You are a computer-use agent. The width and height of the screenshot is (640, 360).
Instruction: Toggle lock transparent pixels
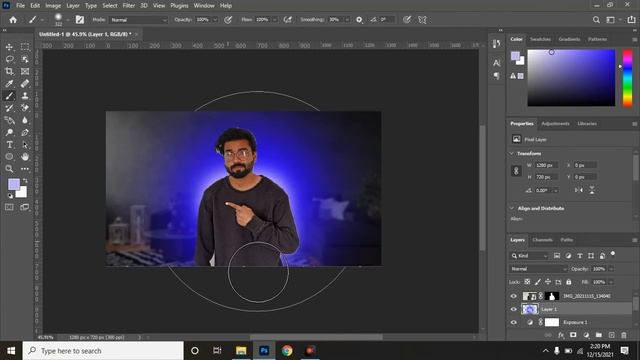(x=527, y=282)
